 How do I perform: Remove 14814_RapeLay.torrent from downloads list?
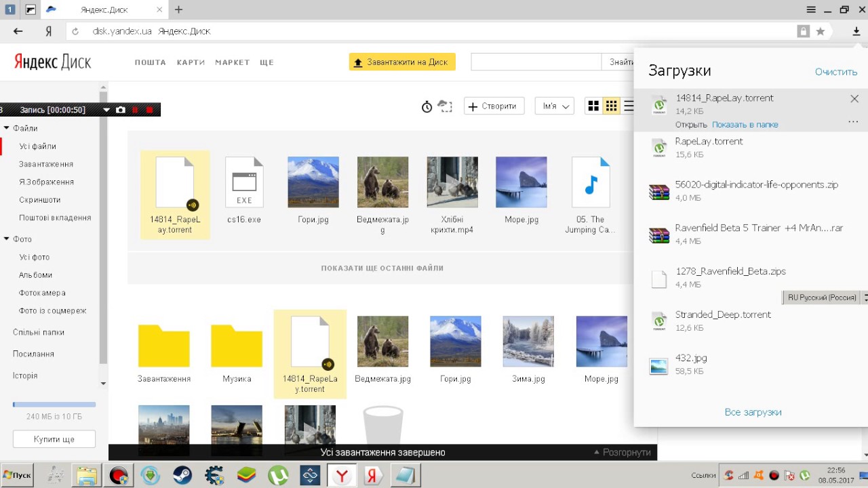pos(854,99)
